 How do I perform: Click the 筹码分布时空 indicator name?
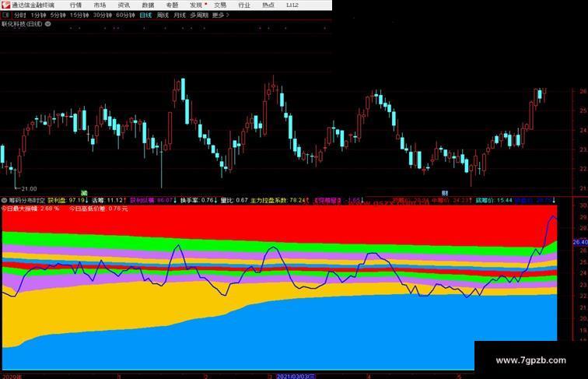tap(26, 201)
